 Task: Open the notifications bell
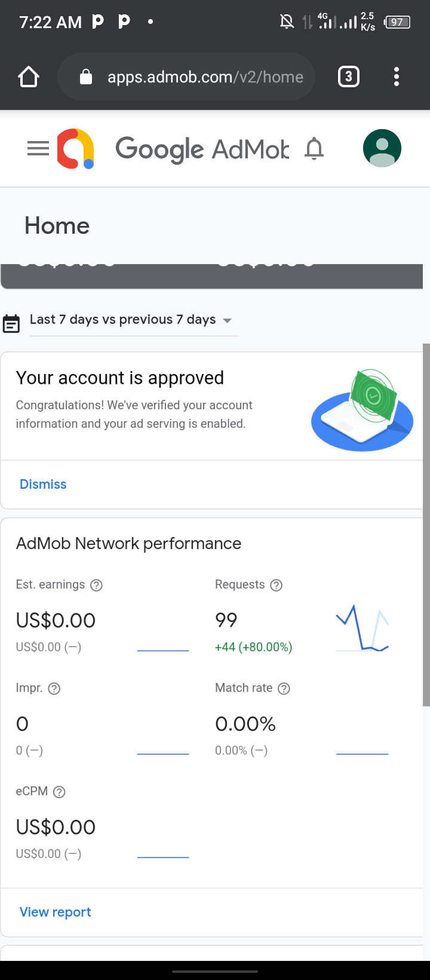coord(314,149)
